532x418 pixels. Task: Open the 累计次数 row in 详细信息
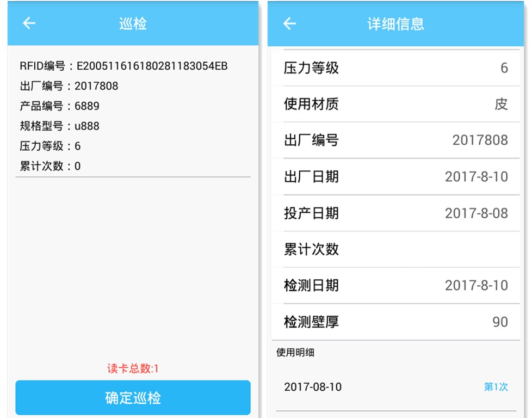tap(395, 249)
